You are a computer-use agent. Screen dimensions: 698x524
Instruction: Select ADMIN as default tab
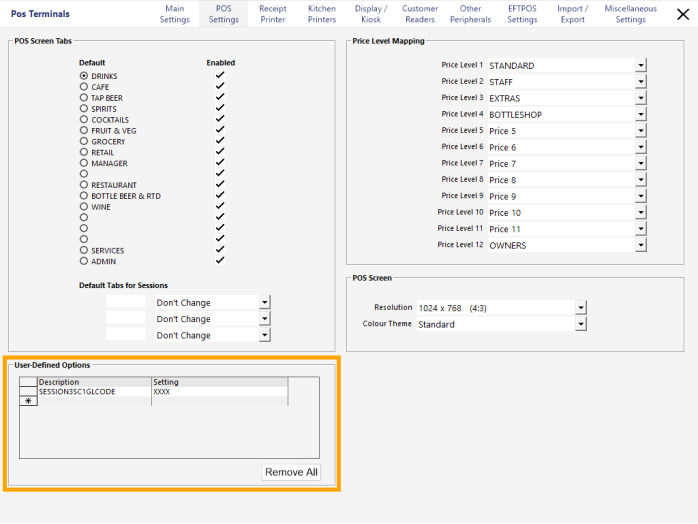click(x=84, y=261)
